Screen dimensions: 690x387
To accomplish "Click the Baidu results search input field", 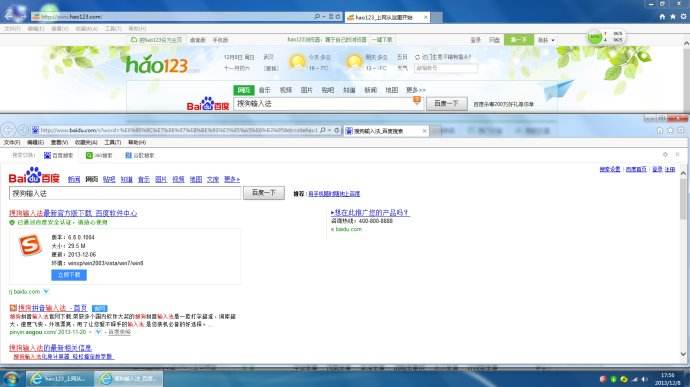I will pos(125,193).
